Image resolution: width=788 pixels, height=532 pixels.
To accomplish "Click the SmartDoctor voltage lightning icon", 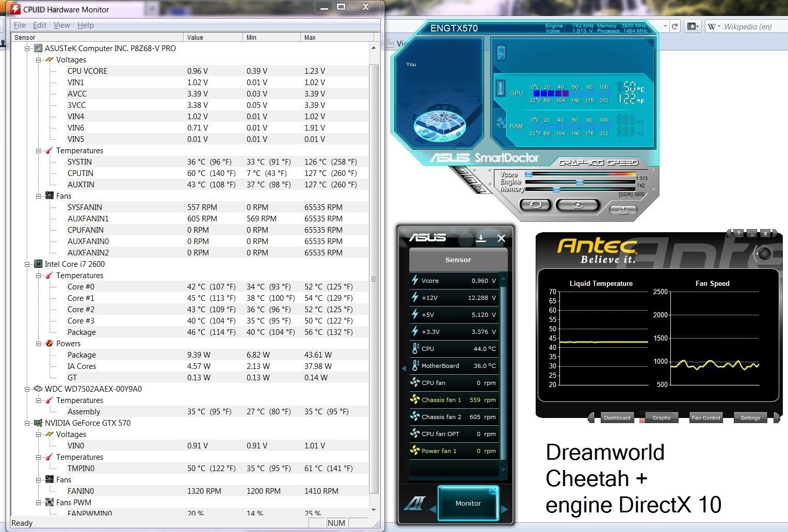I will [x=501, y=53].
